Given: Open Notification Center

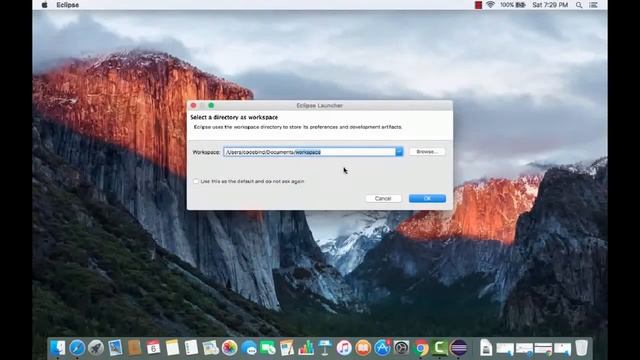Looking at the screenshot, I should tap(593, 5).
